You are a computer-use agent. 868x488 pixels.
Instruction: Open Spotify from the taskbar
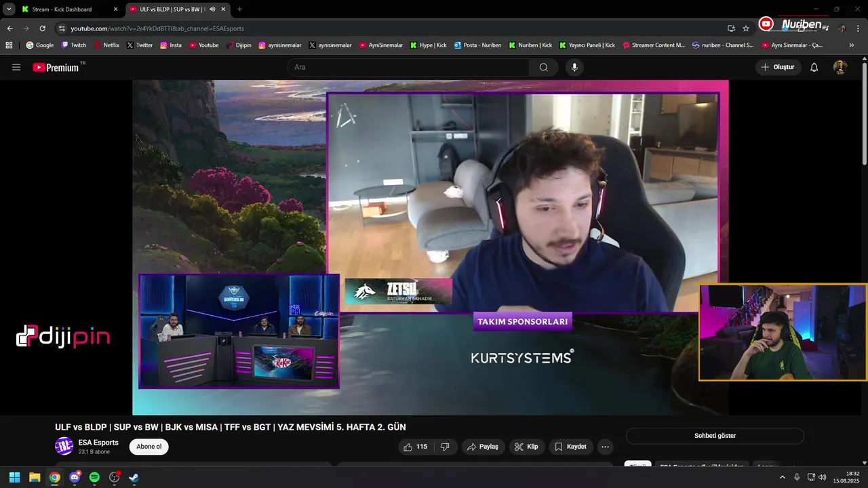point(94,477)
